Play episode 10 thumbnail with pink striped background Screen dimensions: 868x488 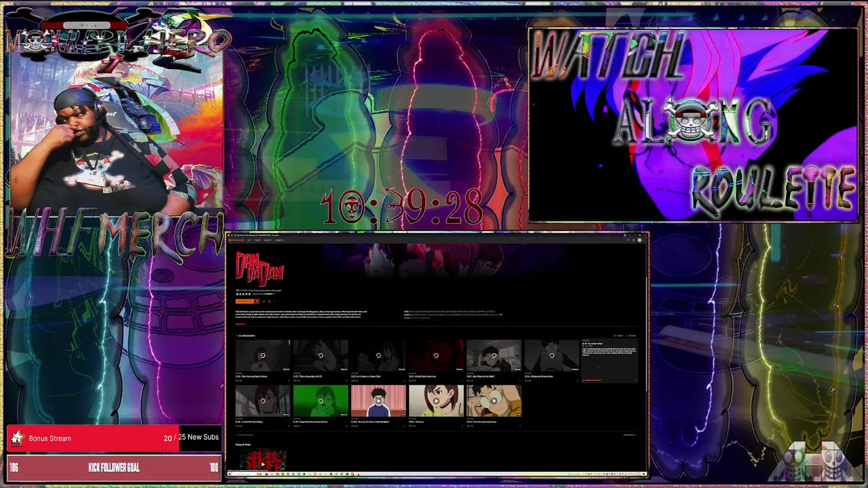coord(378,401)
